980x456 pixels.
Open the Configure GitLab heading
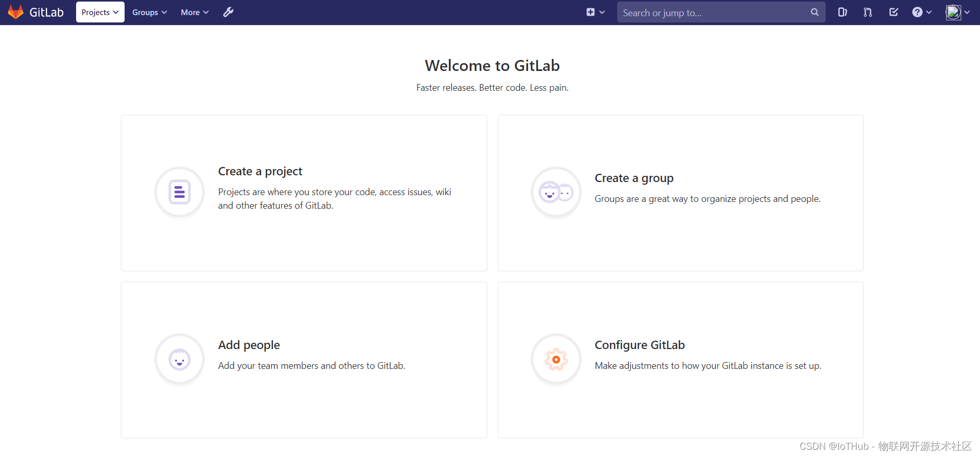pyautogui.click(x=640, y=345)
